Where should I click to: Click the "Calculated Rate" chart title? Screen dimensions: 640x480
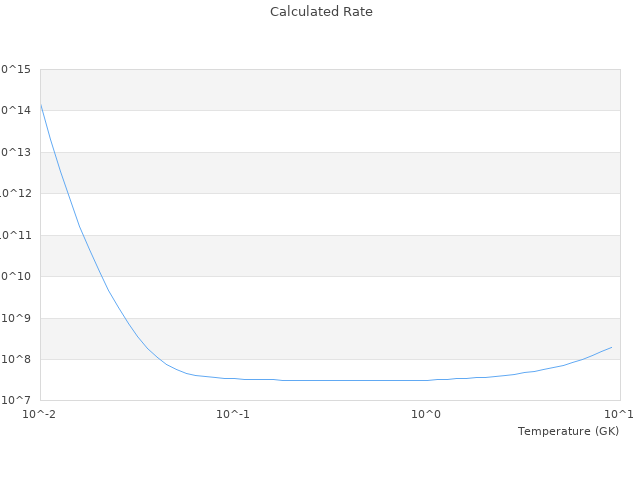pos(320,12)
